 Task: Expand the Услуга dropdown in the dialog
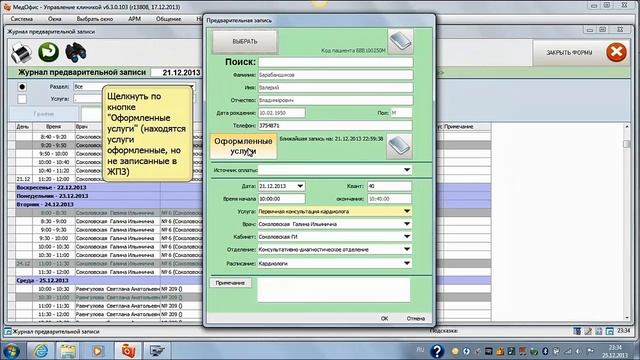[407, 211]
